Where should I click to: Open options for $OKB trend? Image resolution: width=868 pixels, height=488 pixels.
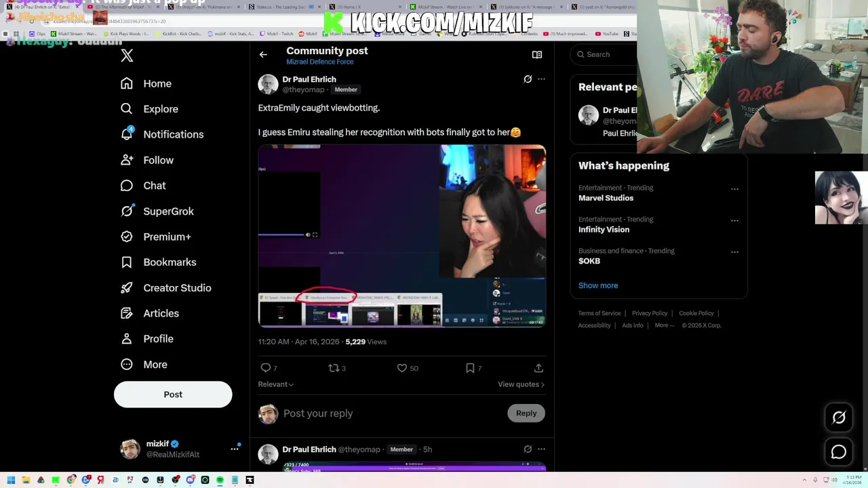(x=734, y=252)
